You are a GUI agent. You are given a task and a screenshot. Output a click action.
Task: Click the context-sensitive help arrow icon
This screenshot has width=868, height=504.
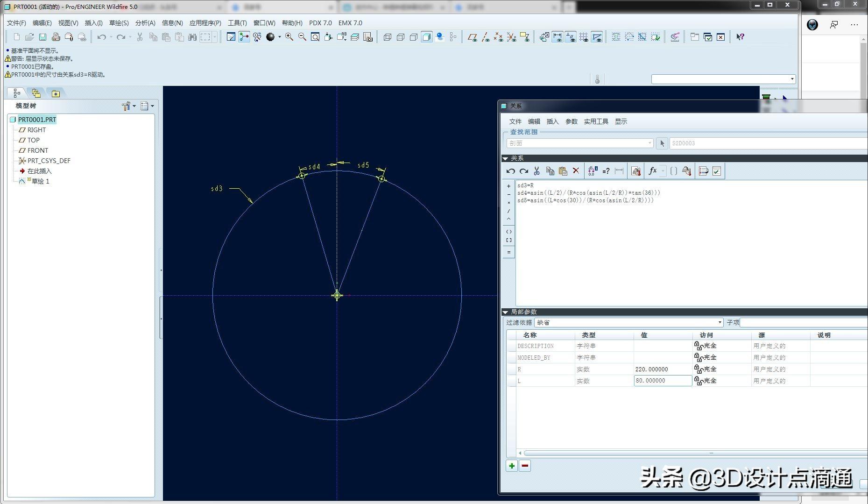click(740, 37)
